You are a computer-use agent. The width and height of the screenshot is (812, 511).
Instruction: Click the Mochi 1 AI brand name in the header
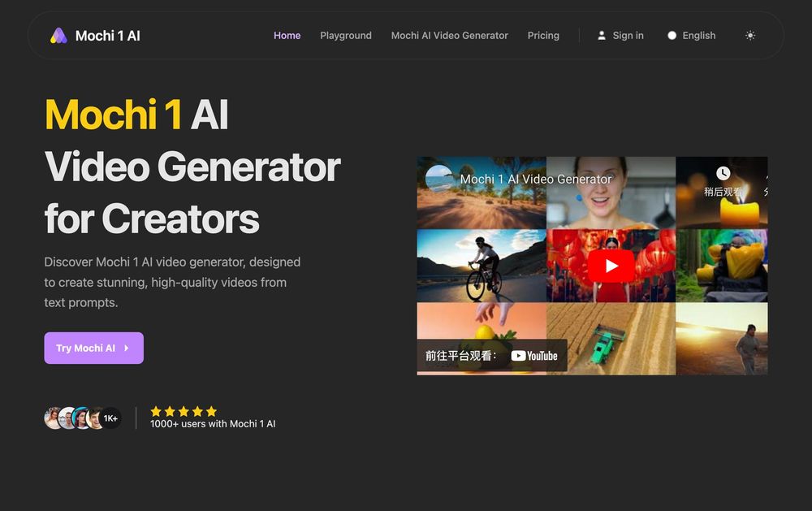click(108, 36)
